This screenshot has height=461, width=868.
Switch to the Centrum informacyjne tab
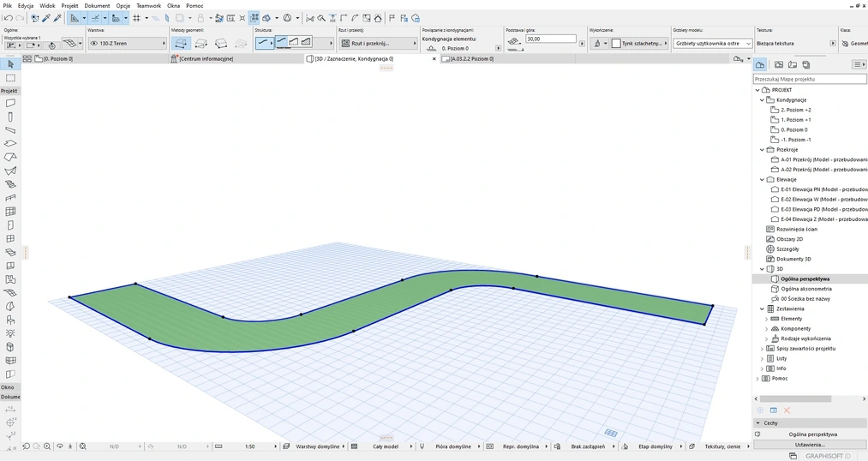click(x=206, y=58)
